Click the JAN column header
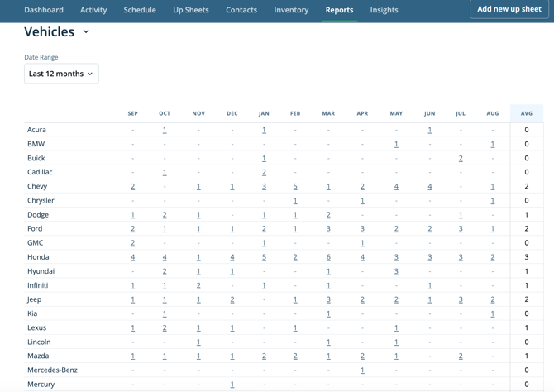Viewport: 554px width, 392px height. (264, 113)
